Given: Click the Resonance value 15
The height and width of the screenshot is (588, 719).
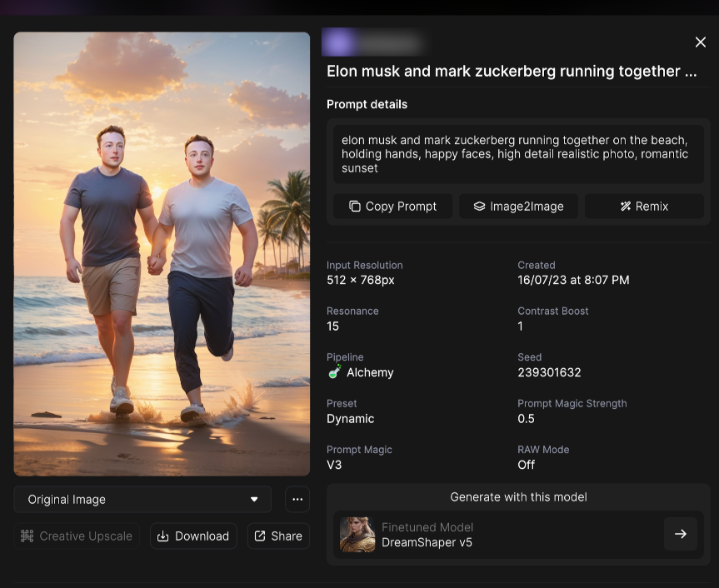Looking at the screenshot, I should click(333, 326).
